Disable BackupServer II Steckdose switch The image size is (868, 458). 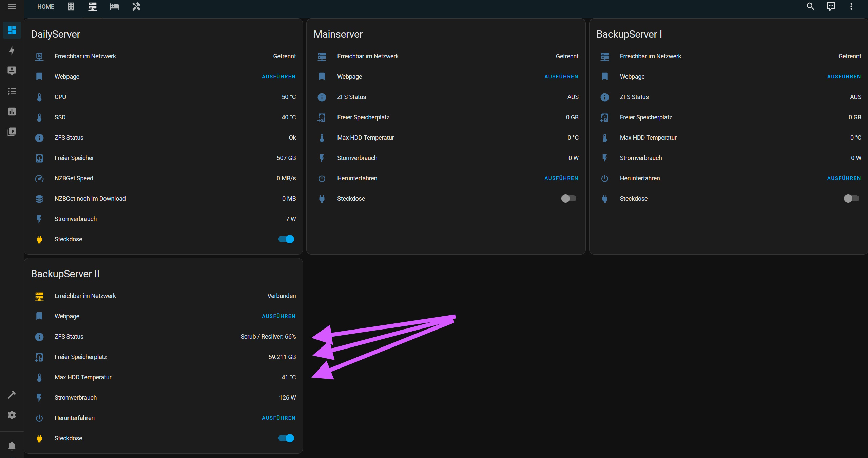[286, 438]
